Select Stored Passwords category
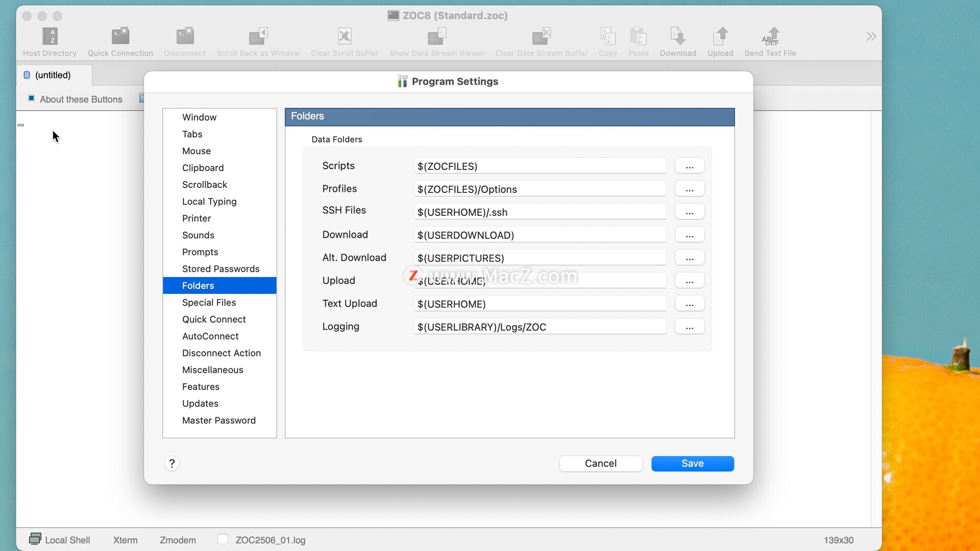This screenshot has width=980, height=551. 219,269
